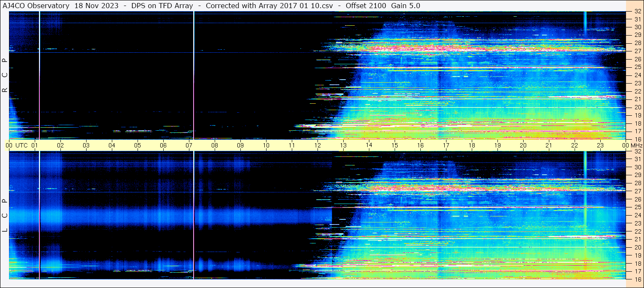
Task: Click the 'R C P' vertical panel label
Action: [5, 75]
